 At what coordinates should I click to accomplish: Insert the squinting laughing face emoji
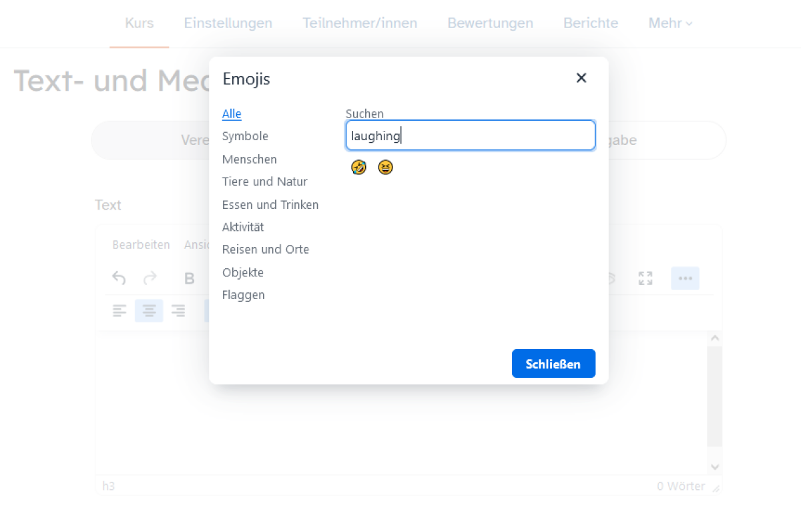click(x=385, y=168)
